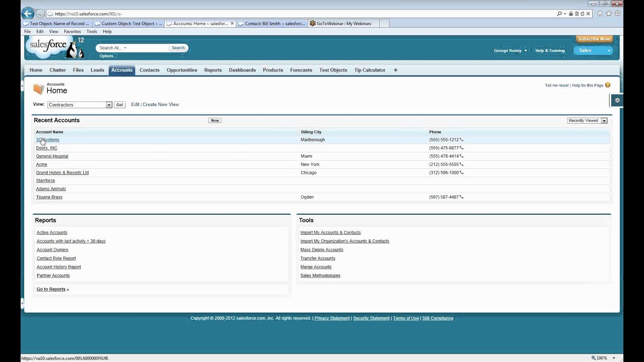Open Mass Delete Accounts tool
Viewport: 644px width, 362px height.
(322, 250)
